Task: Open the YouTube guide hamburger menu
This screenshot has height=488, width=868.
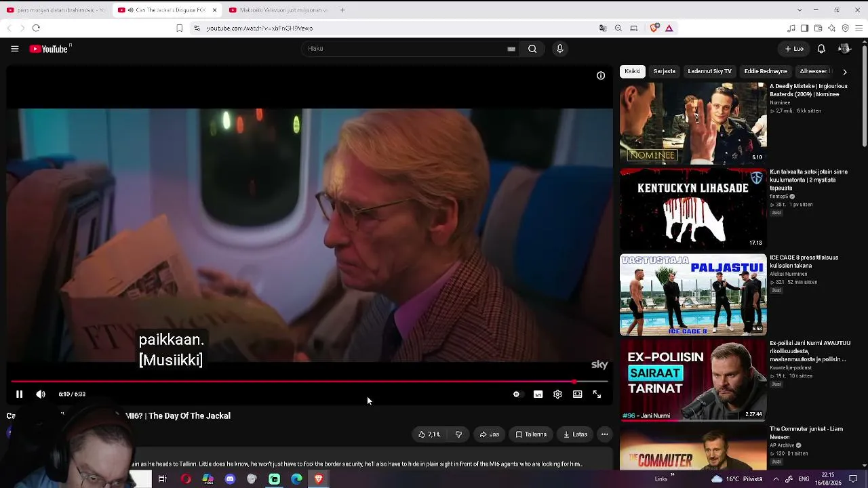Action: click(x=14, y=49)
